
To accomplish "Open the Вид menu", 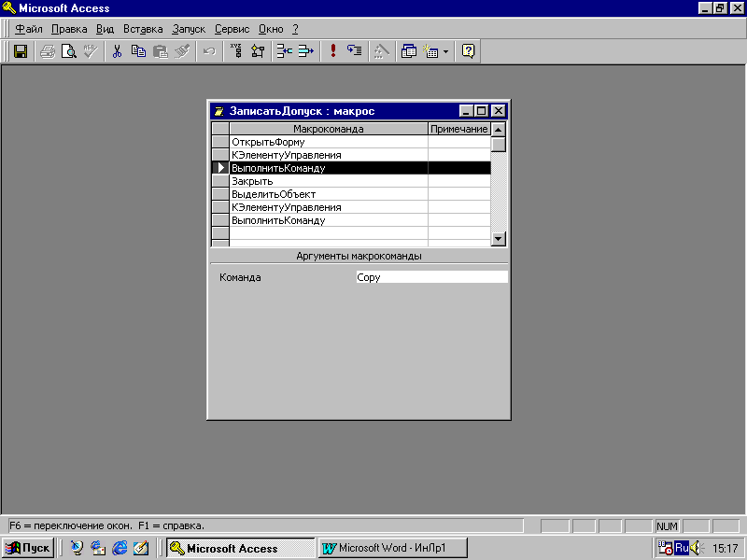I will pyautogui.click(x=105, y=29).
